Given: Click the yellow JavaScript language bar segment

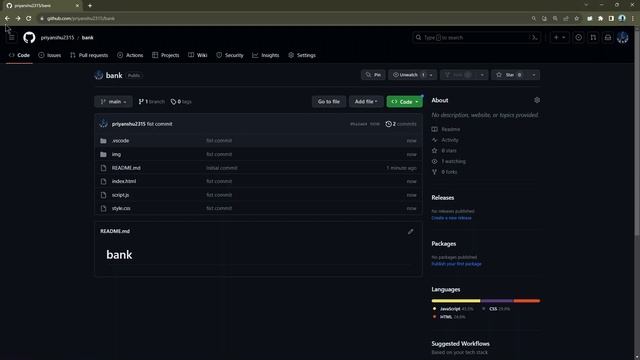Looking at the screenshot, I should coord(456,301).
